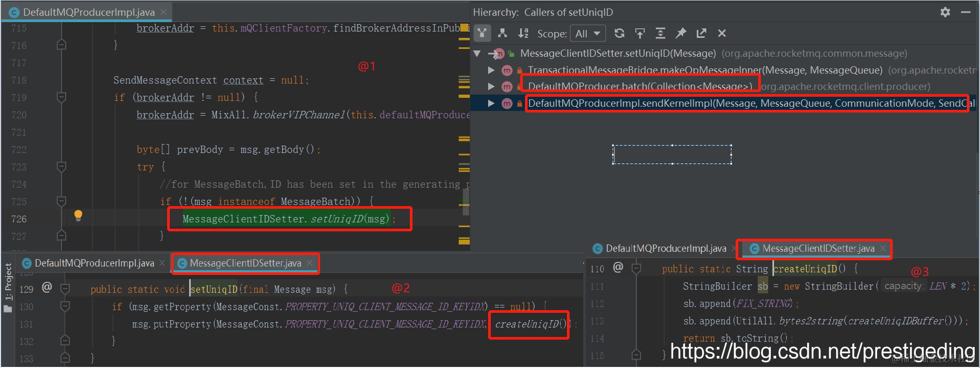Image resolution: width=980 pixels, height=368 pixels.
Task: Refresh the call hierarchy
Action: pos(620,33)
